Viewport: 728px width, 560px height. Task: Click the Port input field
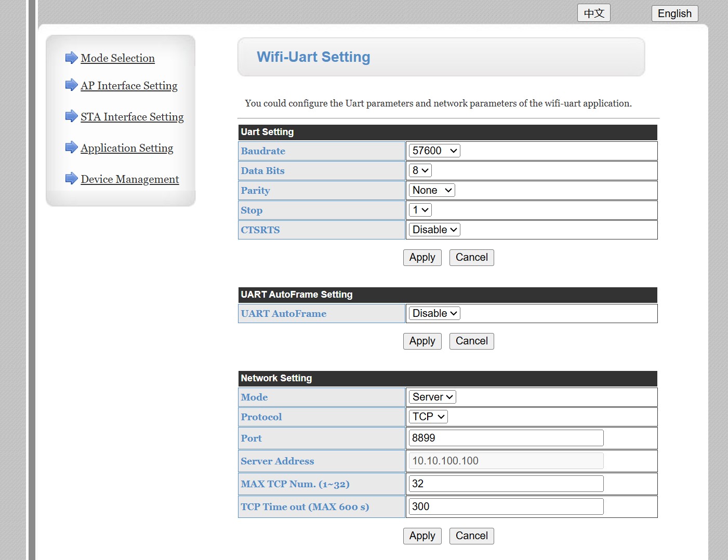(506, 438)
